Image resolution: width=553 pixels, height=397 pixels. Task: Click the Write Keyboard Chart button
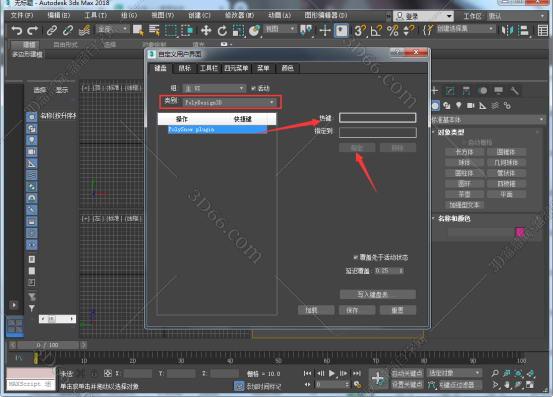pos(378,294)
